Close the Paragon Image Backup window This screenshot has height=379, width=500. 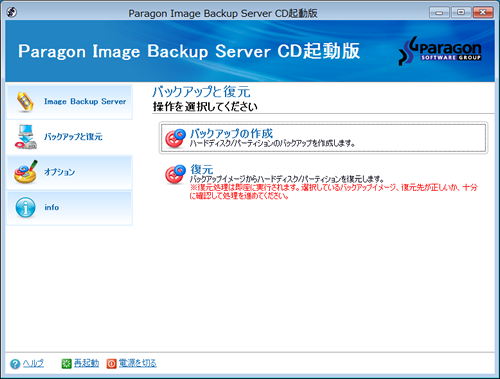click(x=483, y=13)
